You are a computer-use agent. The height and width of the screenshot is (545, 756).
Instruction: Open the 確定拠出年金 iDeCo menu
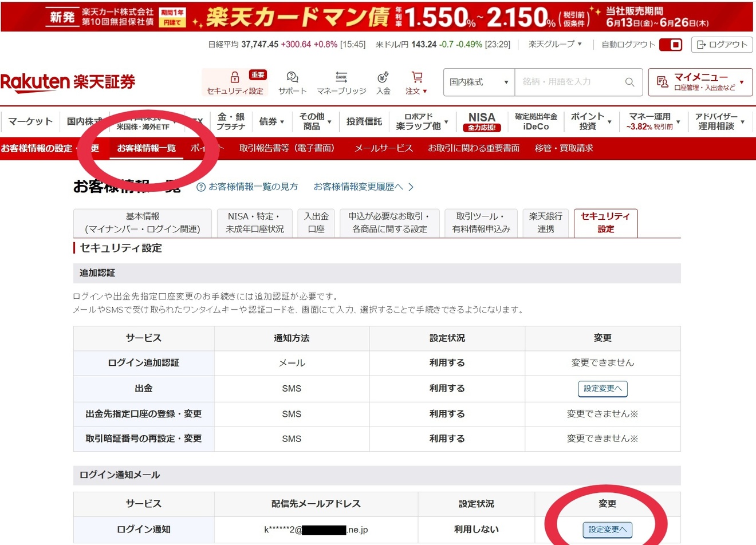pos(535,121)
